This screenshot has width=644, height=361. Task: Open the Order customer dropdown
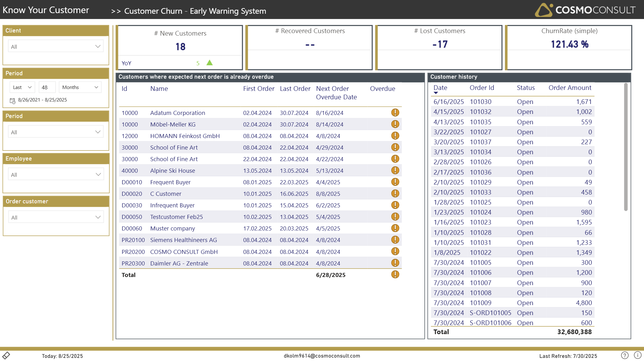[56, 217]
